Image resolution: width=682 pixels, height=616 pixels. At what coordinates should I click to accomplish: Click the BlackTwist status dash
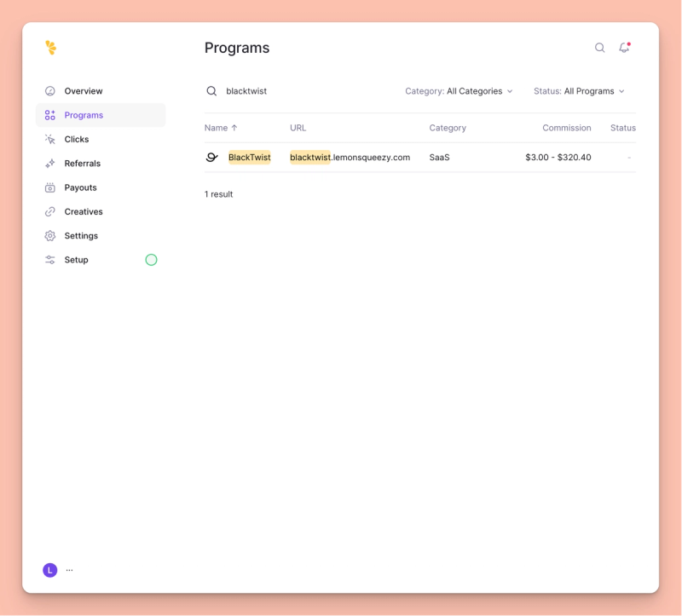click(x=629, y=158)
